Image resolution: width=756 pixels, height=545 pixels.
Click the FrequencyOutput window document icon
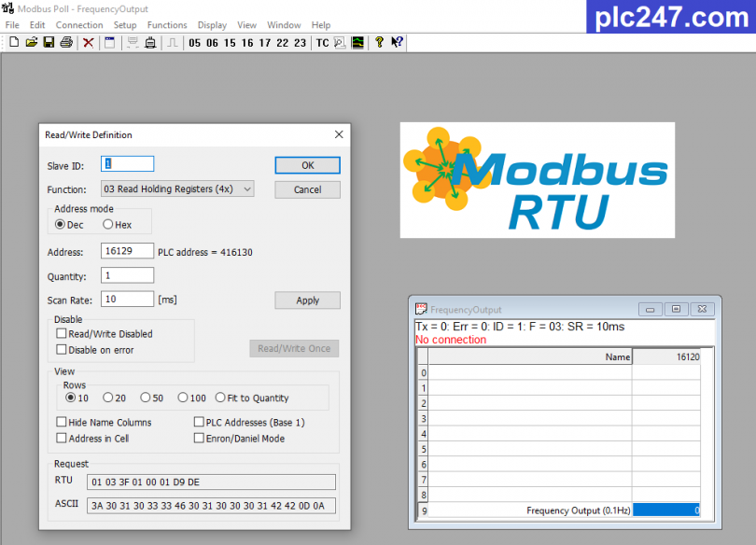coord(421,309)
